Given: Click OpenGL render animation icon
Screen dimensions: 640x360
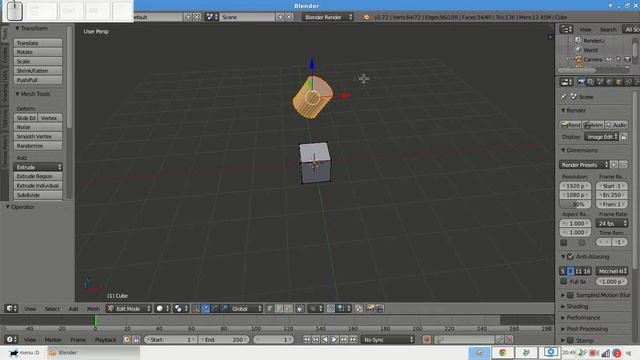Looking at the screenshot, I should [x=379, y=309].
